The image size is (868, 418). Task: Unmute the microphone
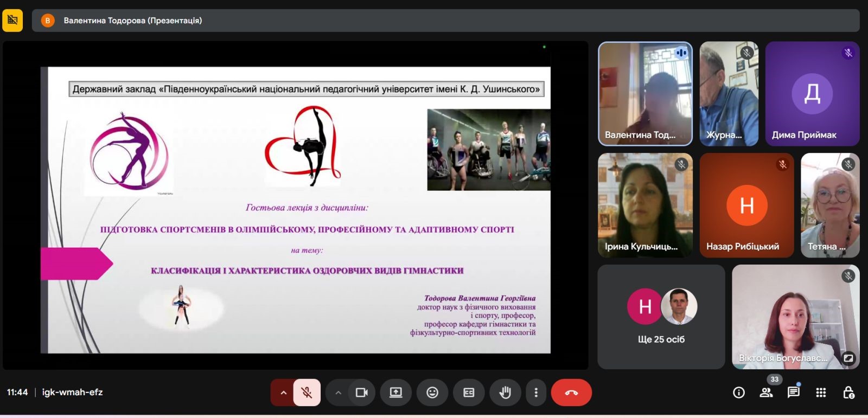coord(307,393)
